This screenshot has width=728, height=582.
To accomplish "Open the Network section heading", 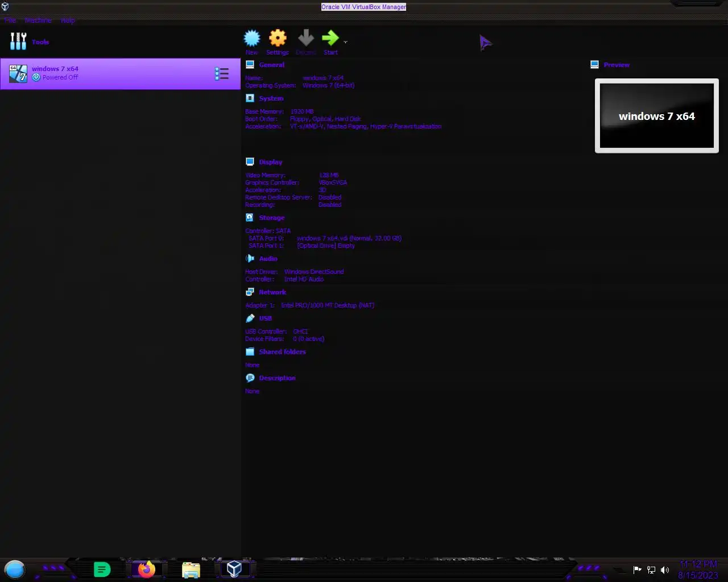I will click(272, 292).
